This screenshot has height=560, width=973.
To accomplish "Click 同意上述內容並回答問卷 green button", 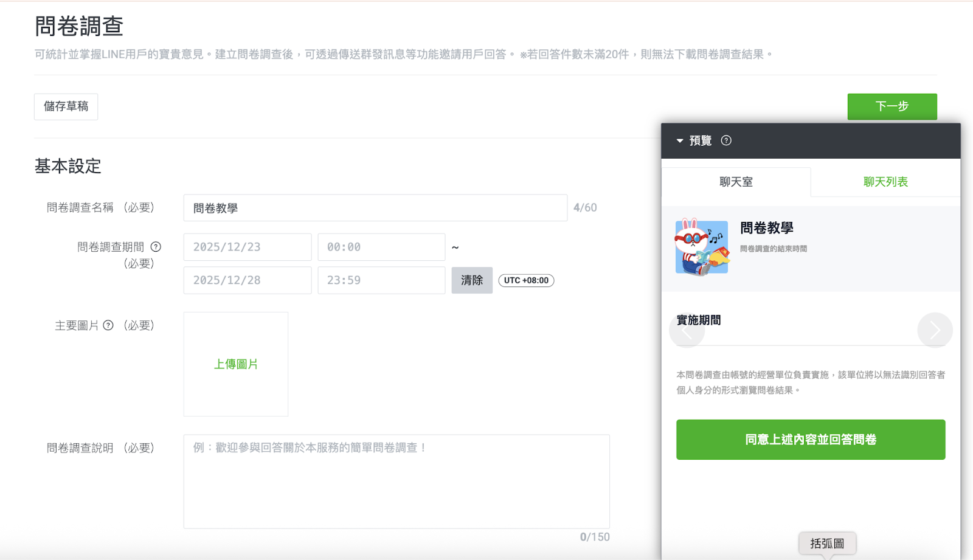I will [x=811, y=440].
